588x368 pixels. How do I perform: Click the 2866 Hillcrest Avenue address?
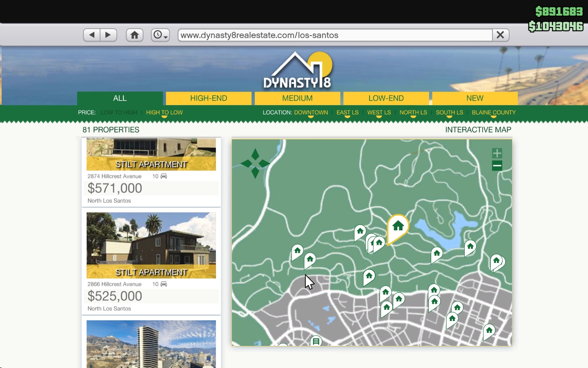114,284
